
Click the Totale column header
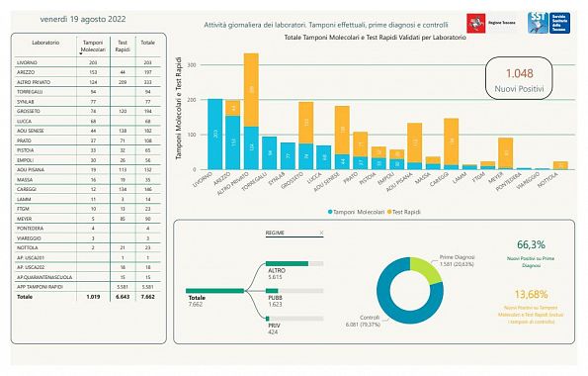pyautogui.click(x=148, y=43)
